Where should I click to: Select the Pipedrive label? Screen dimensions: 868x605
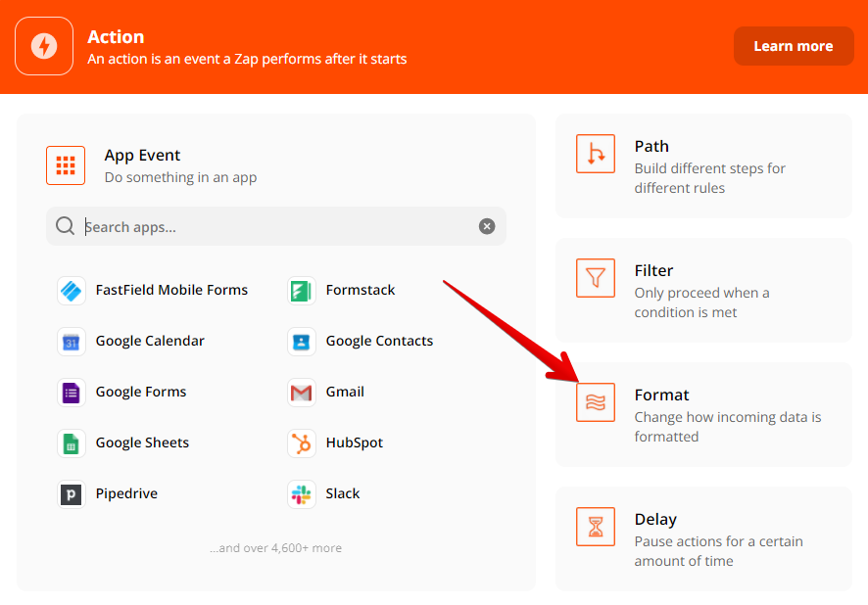126,493
